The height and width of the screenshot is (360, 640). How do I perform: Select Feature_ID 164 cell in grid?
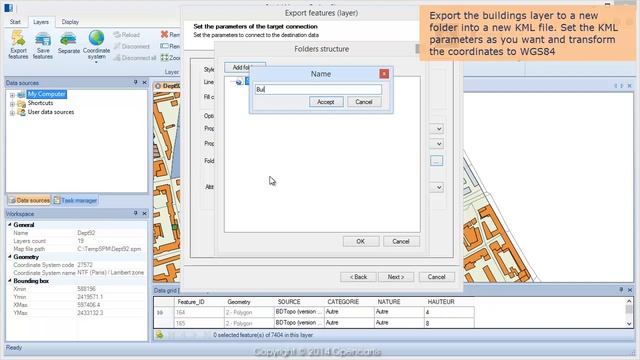pos(200,312)
